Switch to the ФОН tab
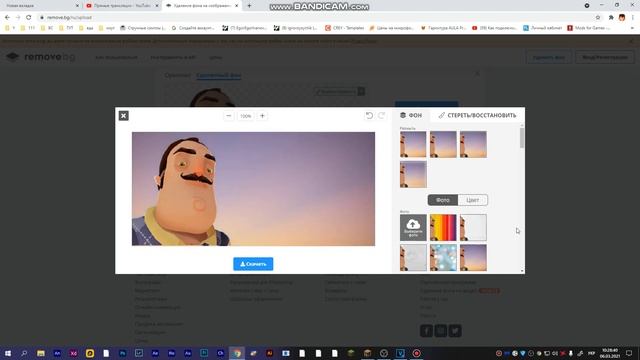The width and height of the screenshot is (640, 360). [411, 115]
